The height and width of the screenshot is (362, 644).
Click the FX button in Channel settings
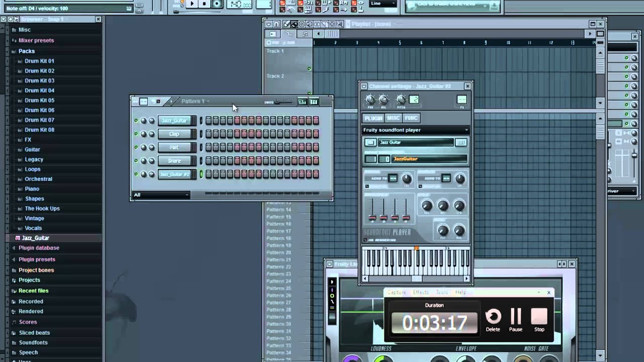(x=461, y=100)
